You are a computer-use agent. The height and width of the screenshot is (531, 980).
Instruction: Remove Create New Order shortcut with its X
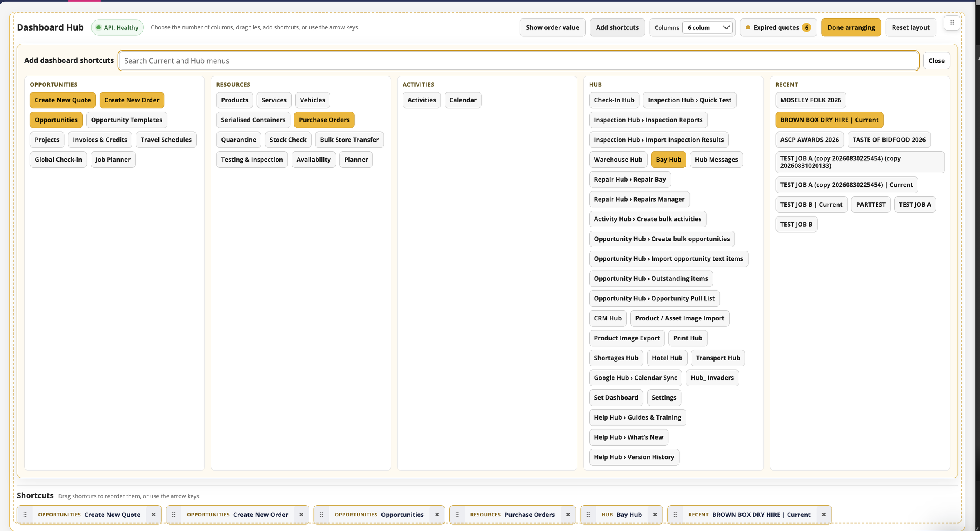tap(301, 515)
